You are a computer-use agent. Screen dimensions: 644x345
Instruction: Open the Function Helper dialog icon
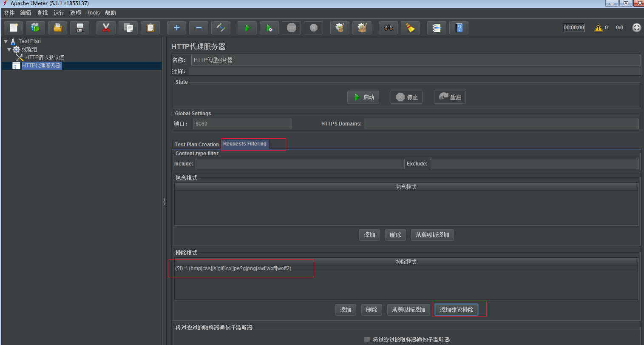(x=437, y=28)
